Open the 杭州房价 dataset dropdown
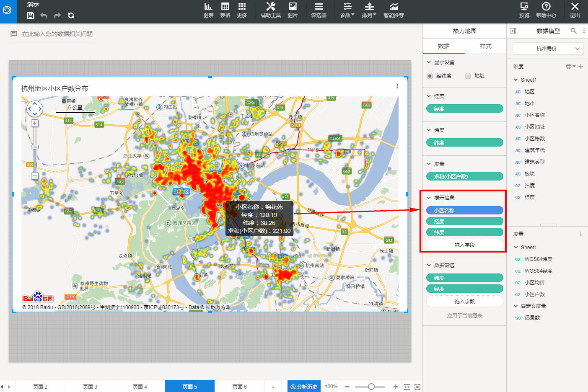588x392 pixels. point(548,49)
